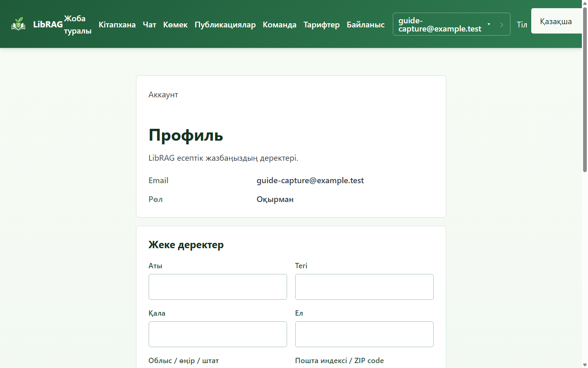Go to Кітапхана in the navigation
588x368 pixels.
click(117, 25)
